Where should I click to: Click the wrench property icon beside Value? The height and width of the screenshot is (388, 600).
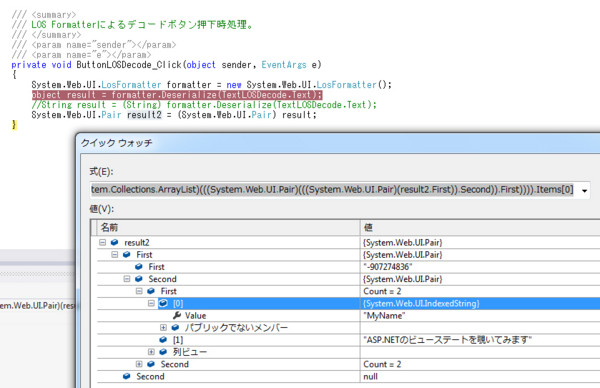[x=177, y=315]
